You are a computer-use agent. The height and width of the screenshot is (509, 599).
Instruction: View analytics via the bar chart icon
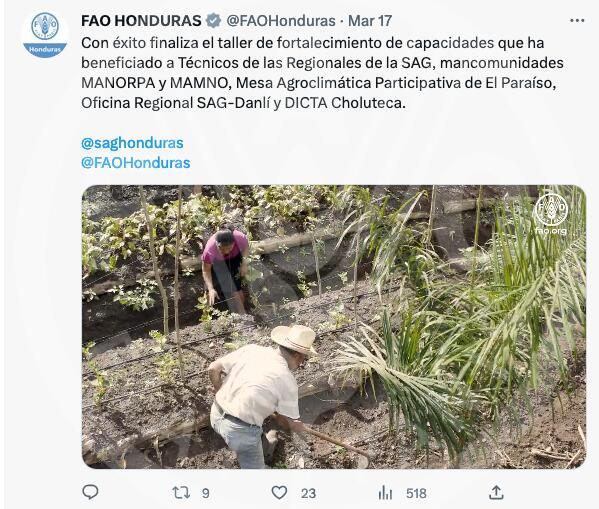(x=385, y=493)
